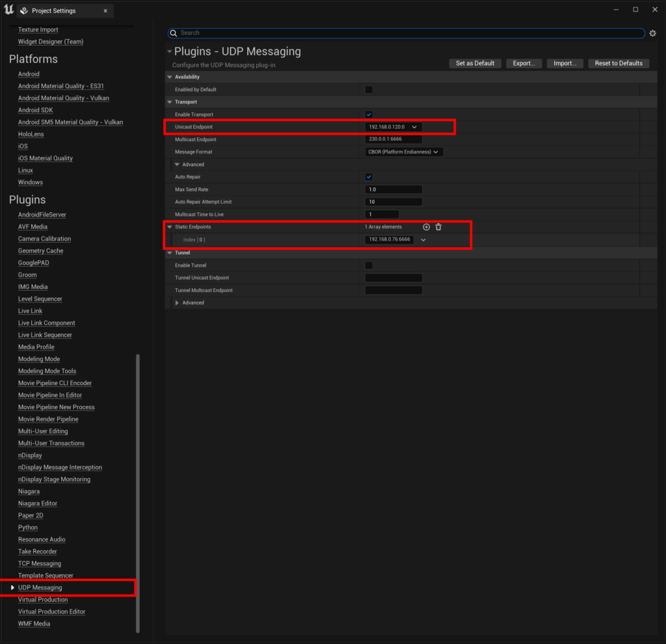Open Take Recorder settings
This screenshot has width=666, height=644.
[37, 552]
